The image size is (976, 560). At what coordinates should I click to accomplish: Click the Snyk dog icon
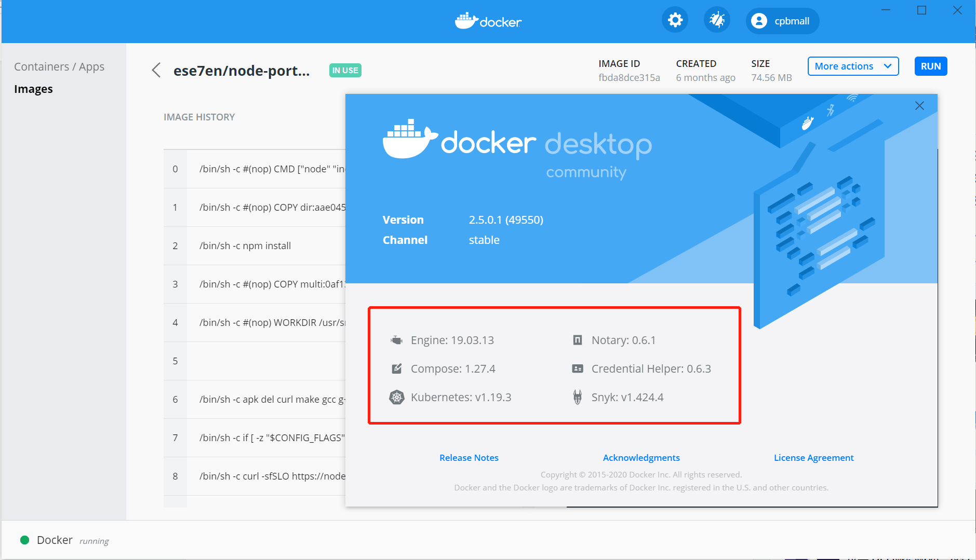pyautogui.click(x=577, y=398)
